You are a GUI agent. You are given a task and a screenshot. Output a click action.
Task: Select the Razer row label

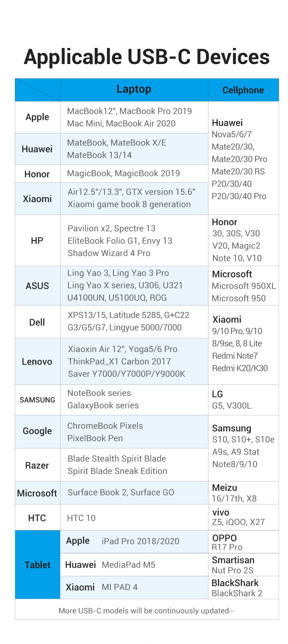(37, 465)
